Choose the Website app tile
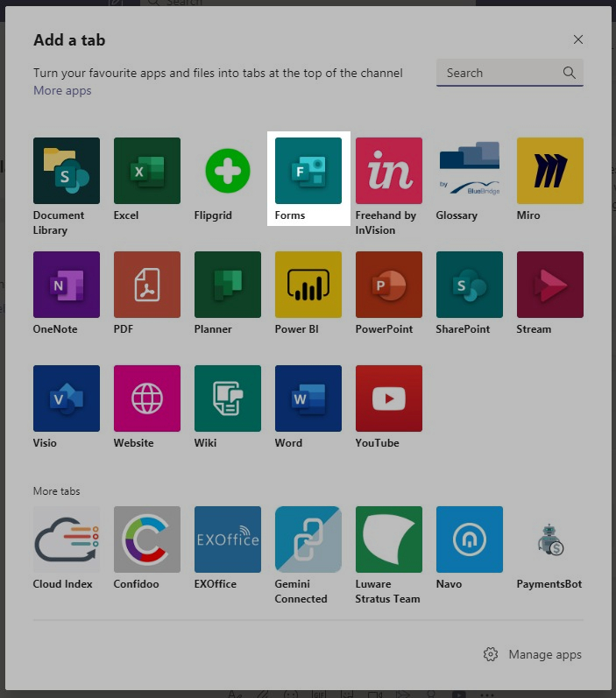This screenshot has width=616, height=698. tap(146, 398)
